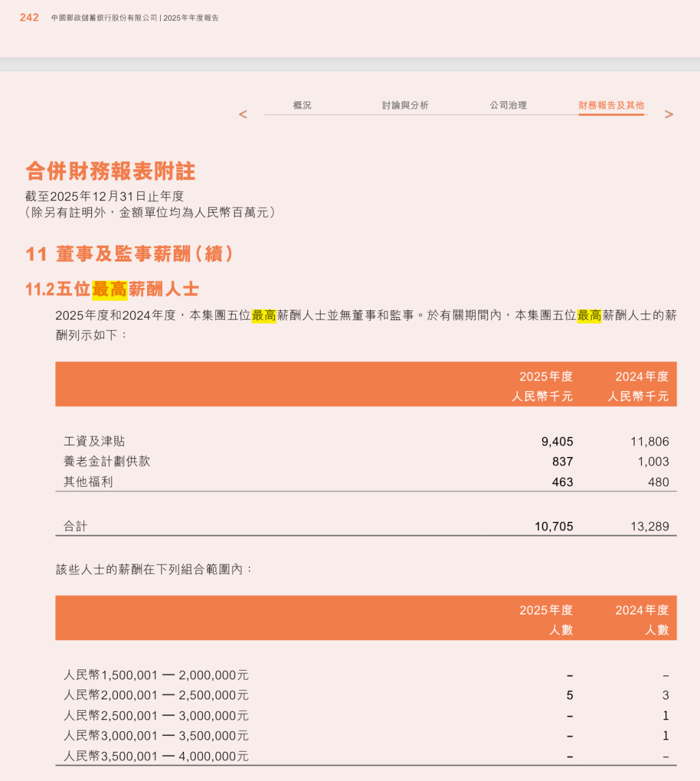
Task: Click the 合併財務報表附註 title
Action: click(110, 171)
